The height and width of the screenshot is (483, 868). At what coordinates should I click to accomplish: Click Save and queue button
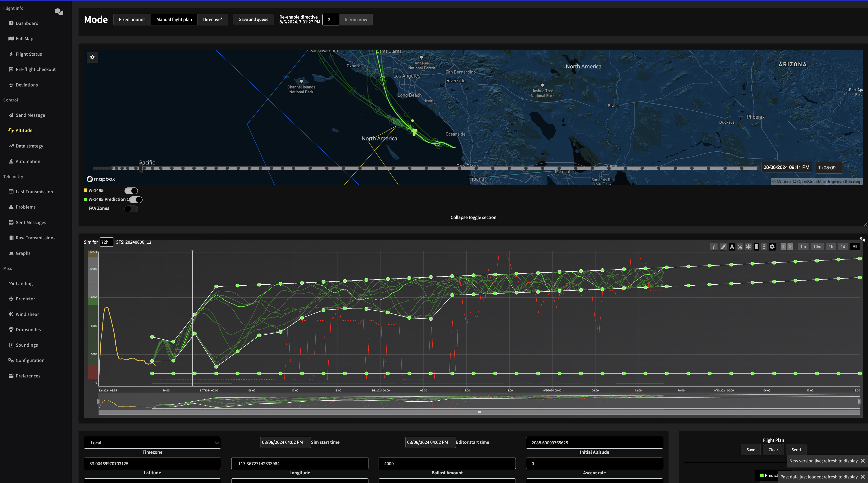pos(254,20)
